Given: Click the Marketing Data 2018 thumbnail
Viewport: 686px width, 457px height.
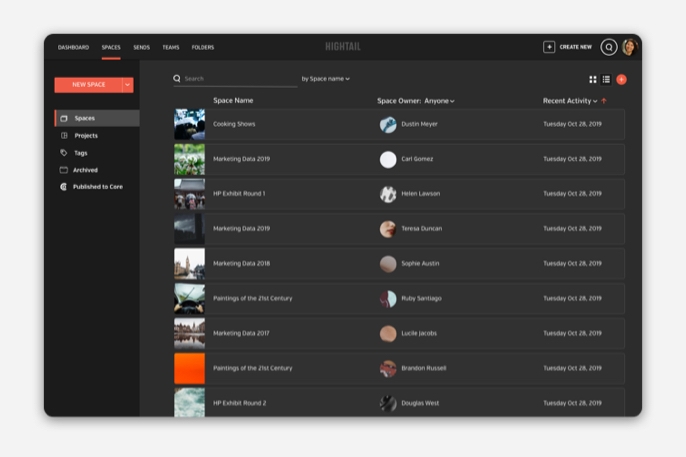Looking at the screenshot, I should tap(189, 264).
